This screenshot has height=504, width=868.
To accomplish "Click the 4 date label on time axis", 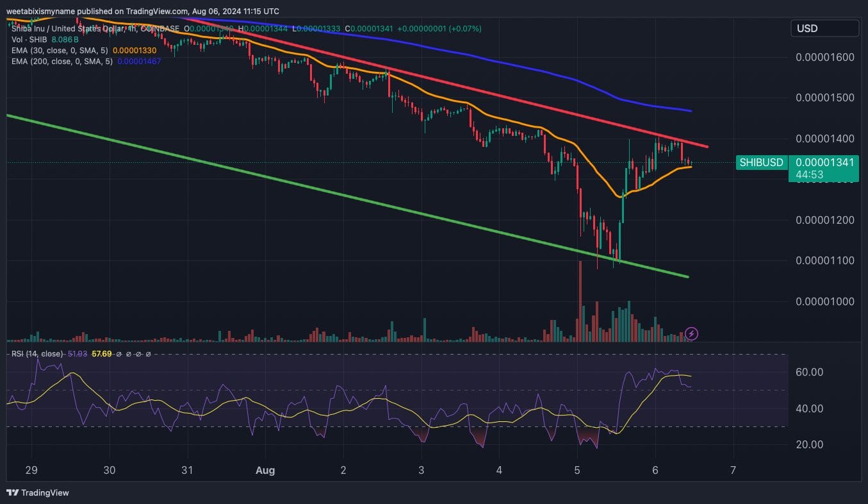I will click(499, 470).
